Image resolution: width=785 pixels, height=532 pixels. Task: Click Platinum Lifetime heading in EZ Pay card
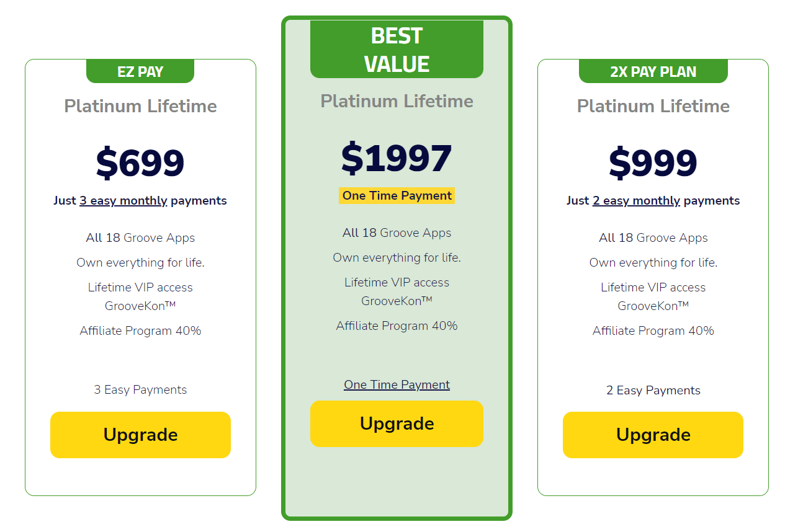coord(140,106)
